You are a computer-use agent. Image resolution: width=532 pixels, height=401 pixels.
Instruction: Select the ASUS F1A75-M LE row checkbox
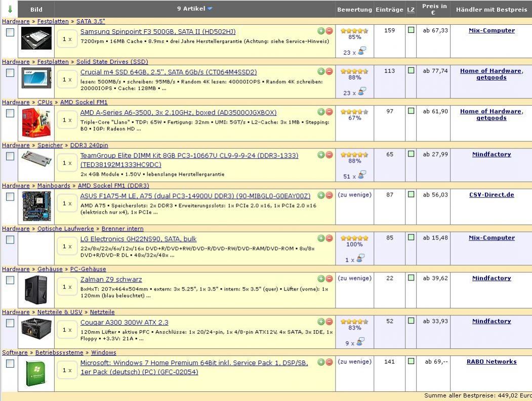click(x=10, y=197)
